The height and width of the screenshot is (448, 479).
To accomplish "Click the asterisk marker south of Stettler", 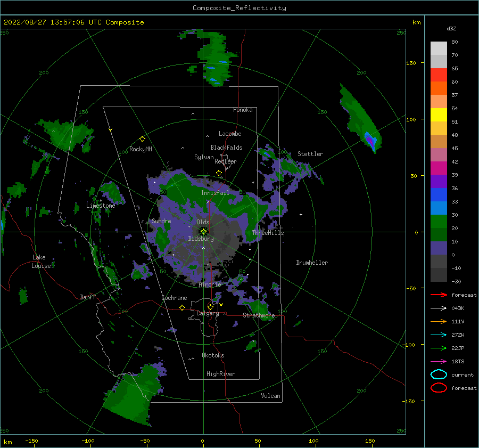I will (x=253, y=183).
